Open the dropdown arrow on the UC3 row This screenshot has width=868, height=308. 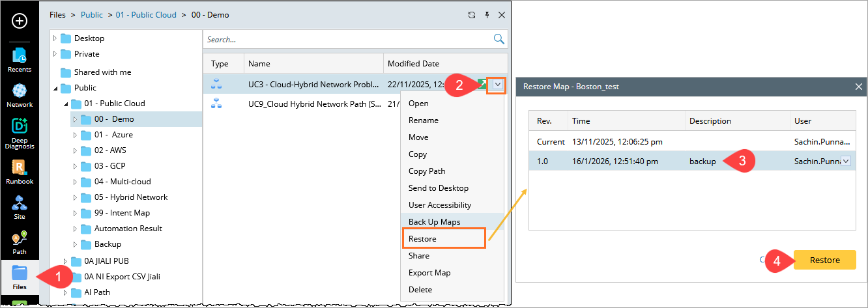(498, 84)
